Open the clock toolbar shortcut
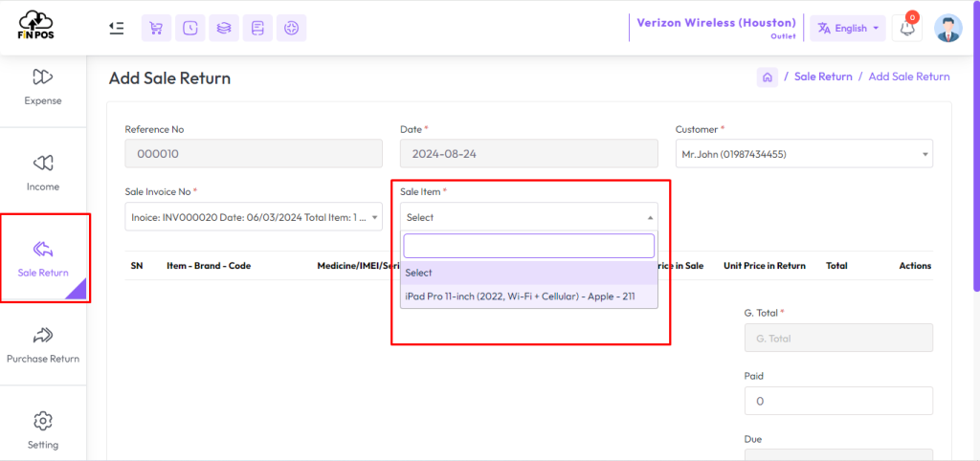Screen dimensions: 980x461 190,28
